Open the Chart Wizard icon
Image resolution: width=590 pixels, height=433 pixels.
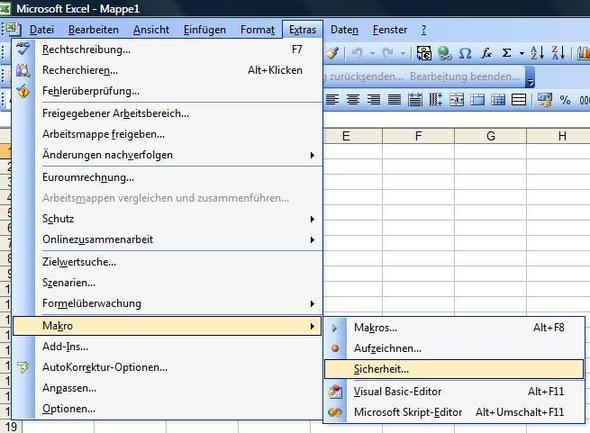[x=584, y=53]
